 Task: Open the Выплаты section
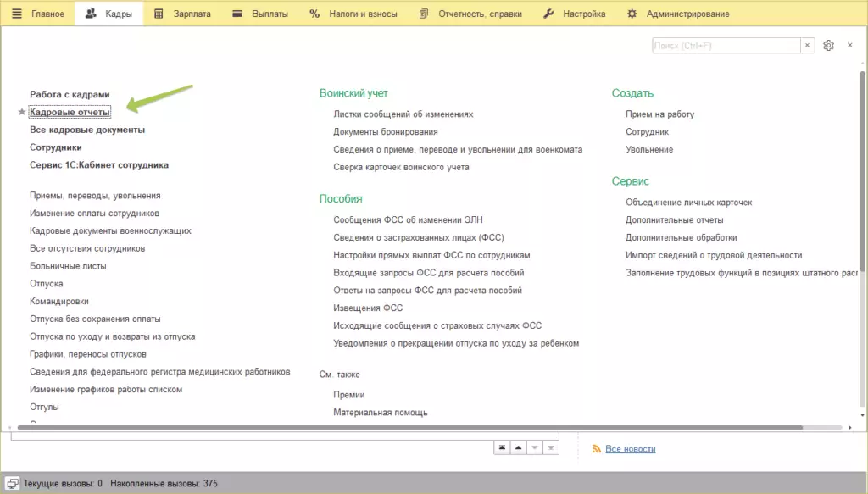(x=260, y=14)
